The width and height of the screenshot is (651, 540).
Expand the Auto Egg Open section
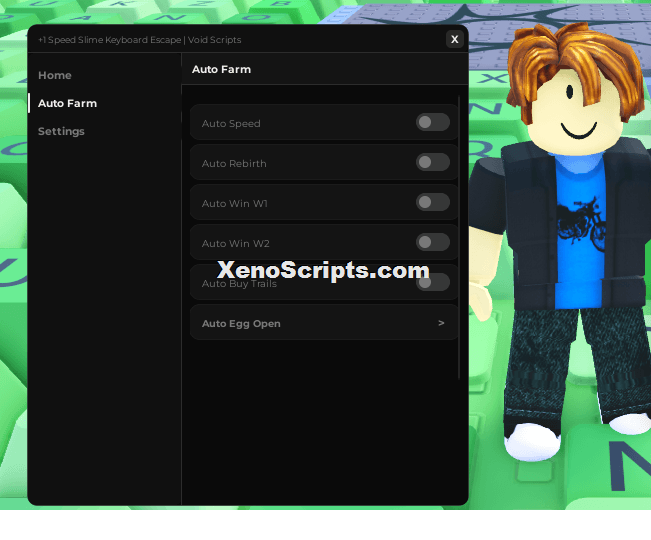(324, 323)
